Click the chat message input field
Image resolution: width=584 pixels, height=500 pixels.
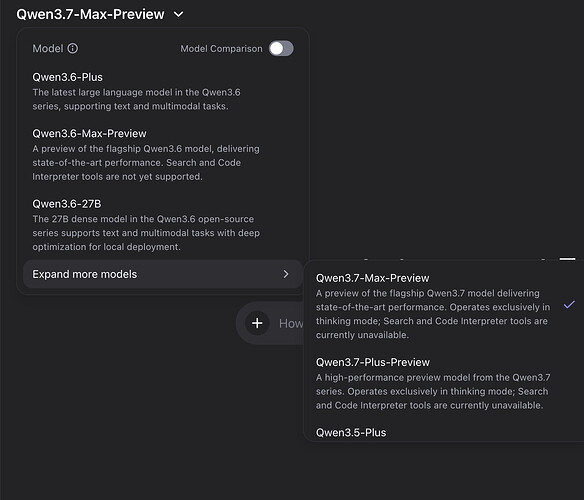291,323
